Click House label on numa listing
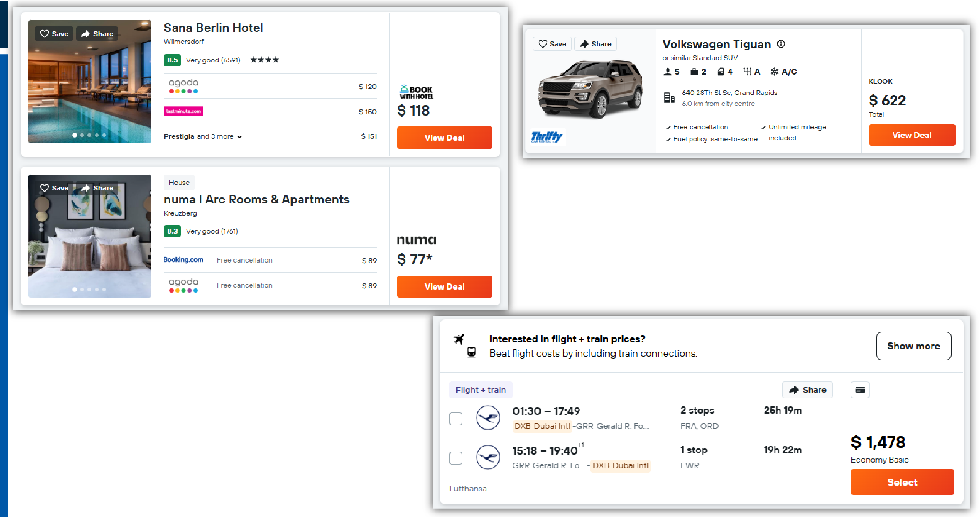Image resolution: width=980 pixels, height=517 pixels. point(179,182)
